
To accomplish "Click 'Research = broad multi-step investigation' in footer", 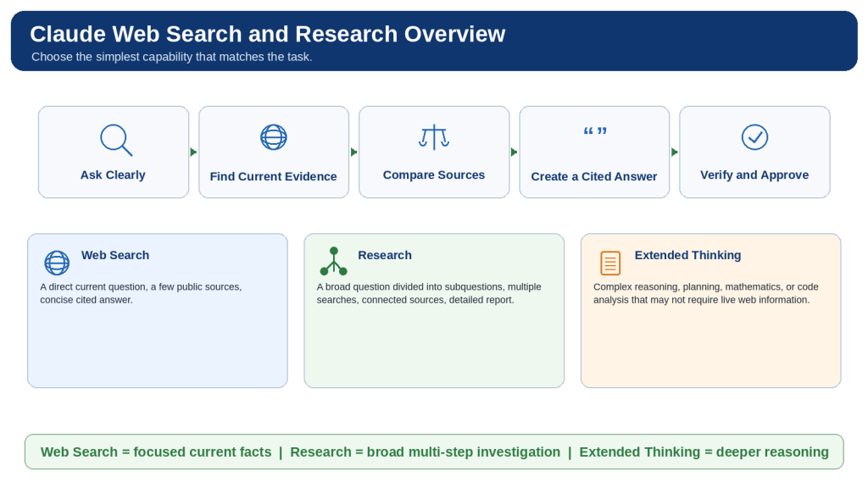I will click(426, 452).
